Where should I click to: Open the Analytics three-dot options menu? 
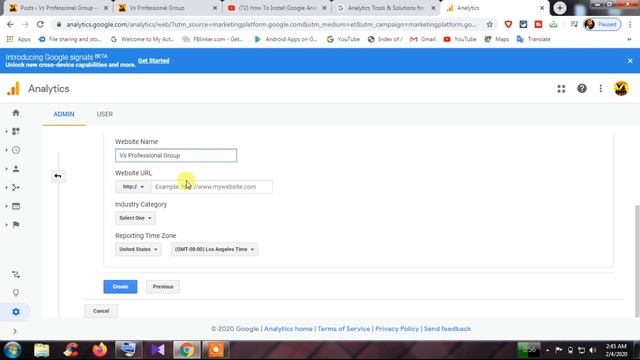(600, 89)
